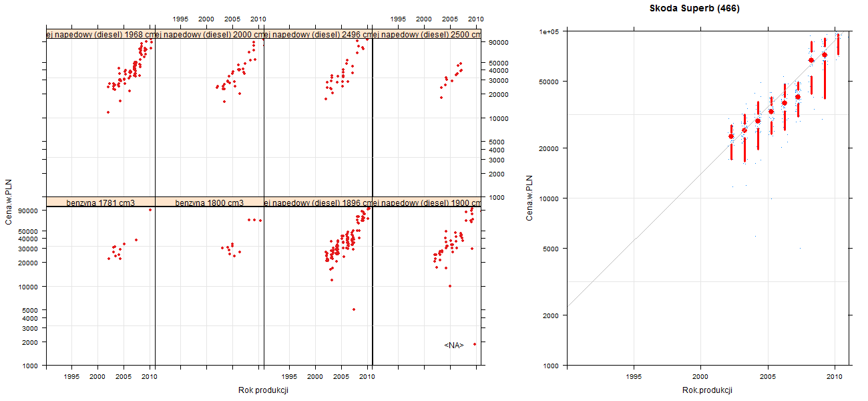This screenshot has width=868, height=401.
Task: Click the "50000" tick label on the Skoda Superb plot
Action: pos(549,82)
